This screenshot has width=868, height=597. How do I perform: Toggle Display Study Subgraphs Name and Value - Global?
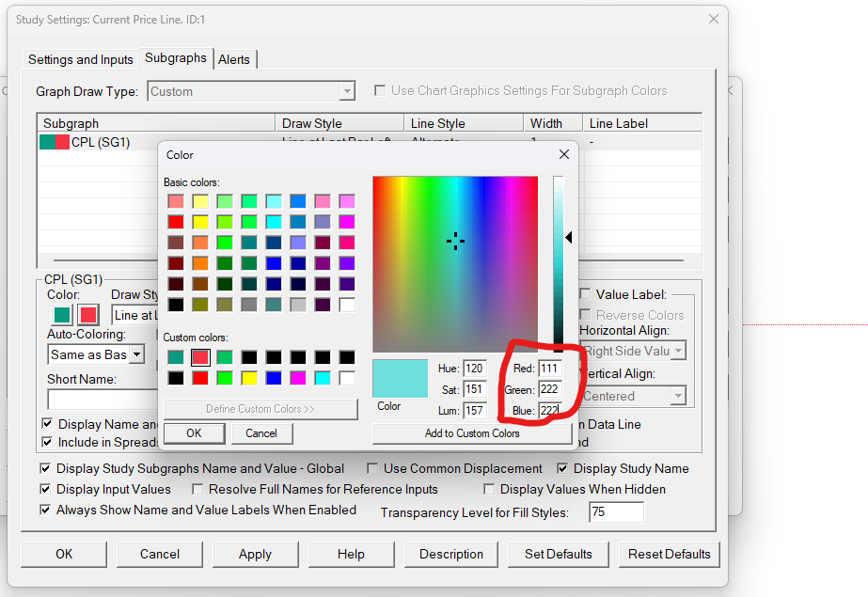[45, 468]
